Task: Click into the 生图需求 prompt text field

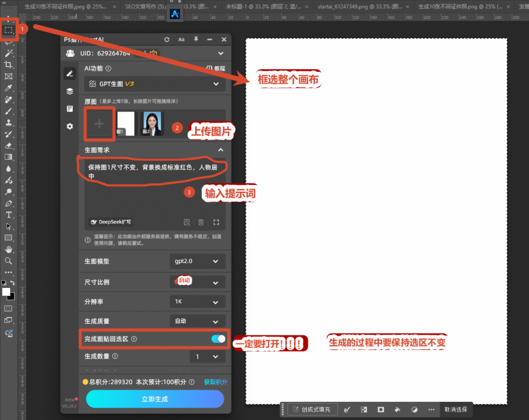Action: pos(155,194)
